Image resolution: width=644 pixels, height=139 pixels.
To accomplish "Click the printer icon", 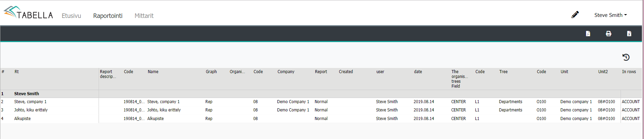I will (x=608, y=33).
